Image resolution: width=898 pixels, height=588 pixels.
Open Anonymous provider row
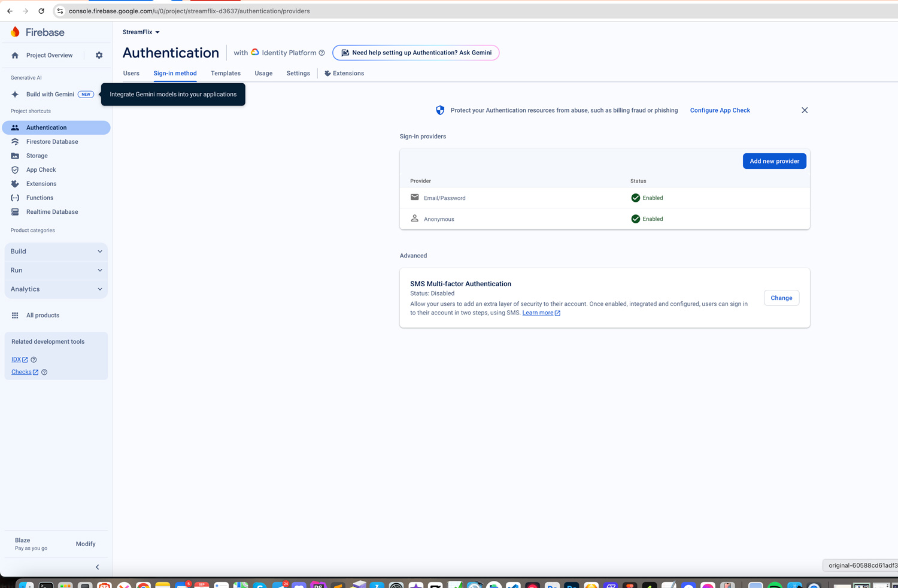605,219
